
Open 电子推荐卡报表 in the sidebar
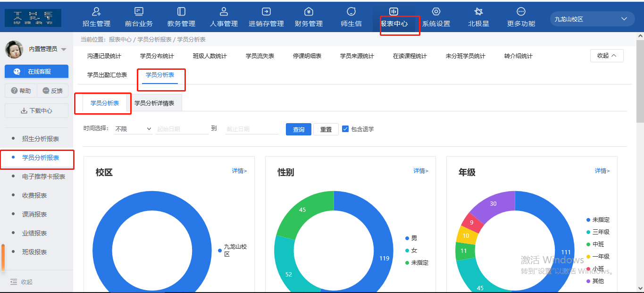pos(43,176)
